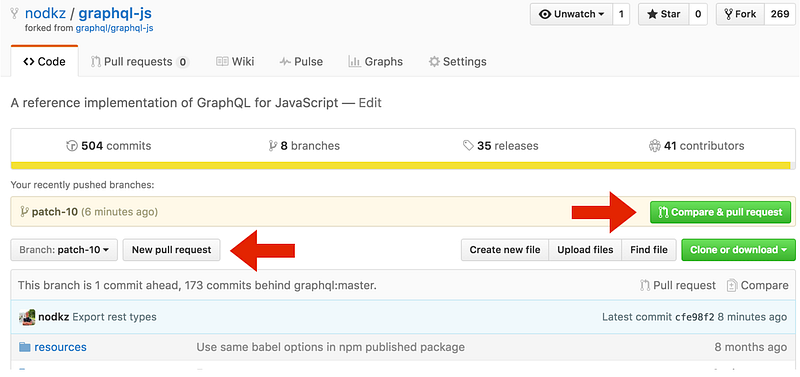Click the tag icon beside 35 releases
This screenshot has width=800, height=377.
[x=468, y=146]
